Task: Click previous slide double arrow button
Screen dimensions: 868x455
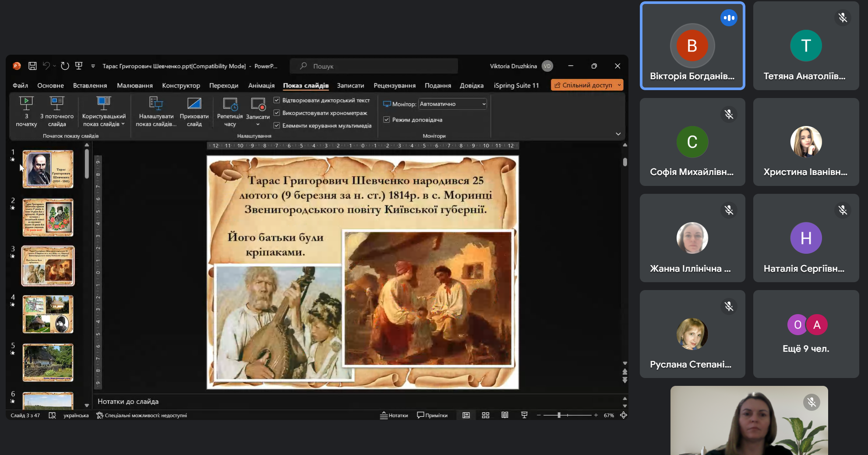Action: click(625, 372)
